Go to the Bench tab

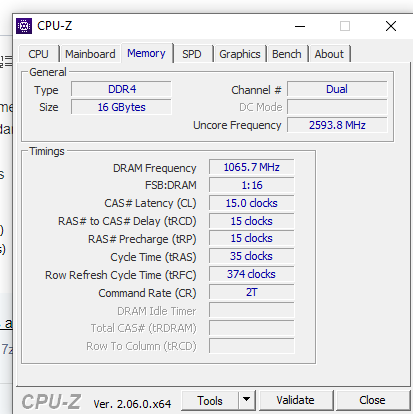click(x=287, y=54)
